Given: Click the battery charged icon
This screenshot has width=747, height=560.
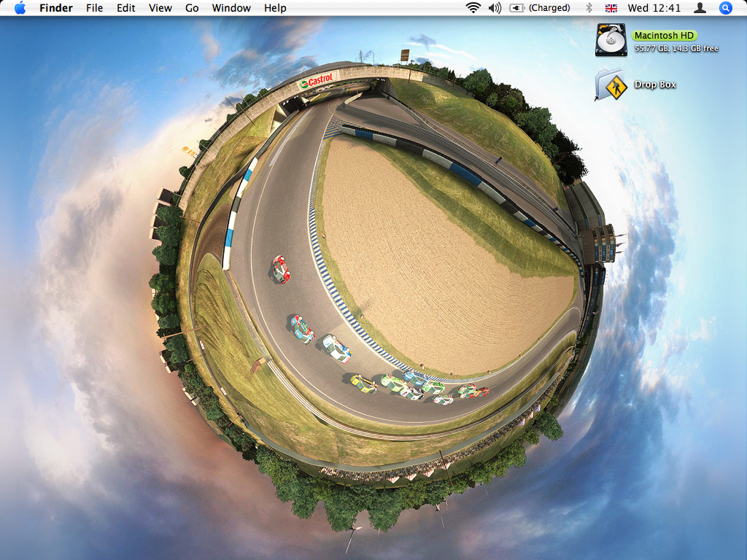Looking at the screenshot, I should 517,7.
